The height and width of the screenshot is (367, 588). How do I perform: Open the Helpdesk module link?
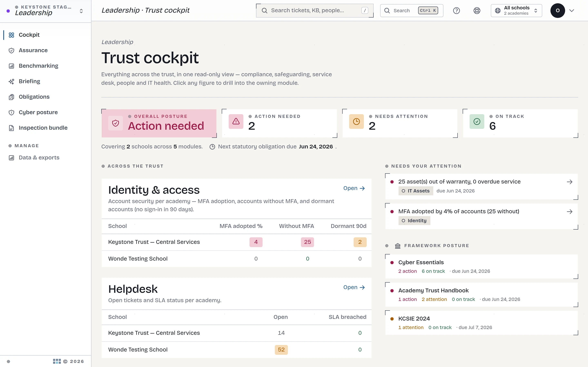coord(354,287)
